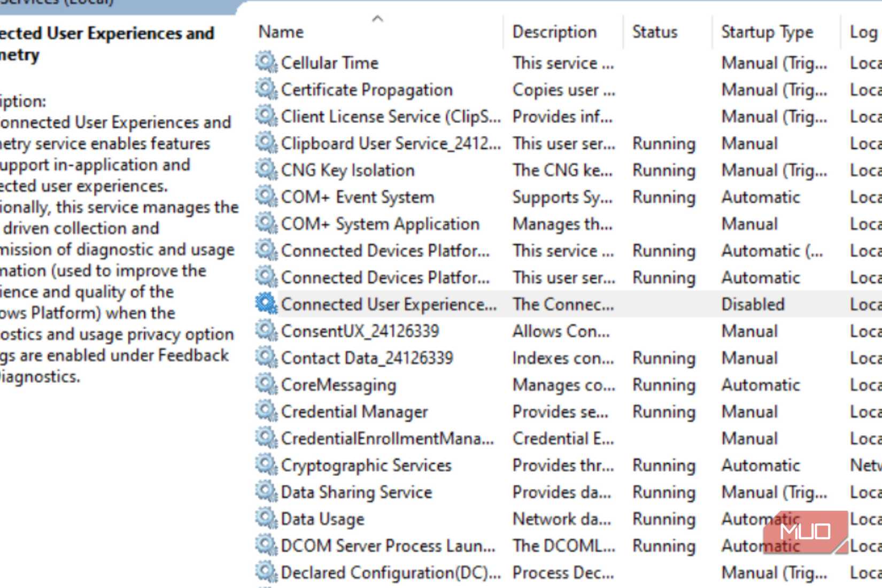882x588 pixels.
Task: Click the Disabled startup type cell
Action: [x=753, y=304]
